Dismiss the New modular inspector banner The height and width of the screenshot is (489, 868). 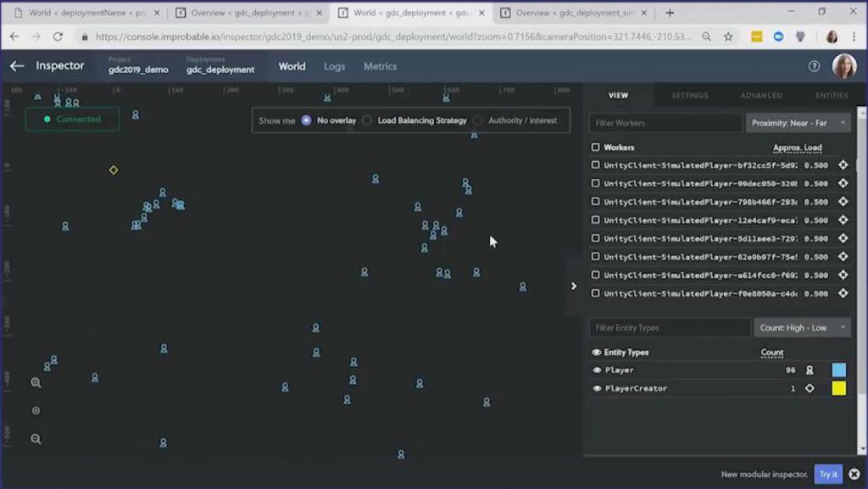854,474
